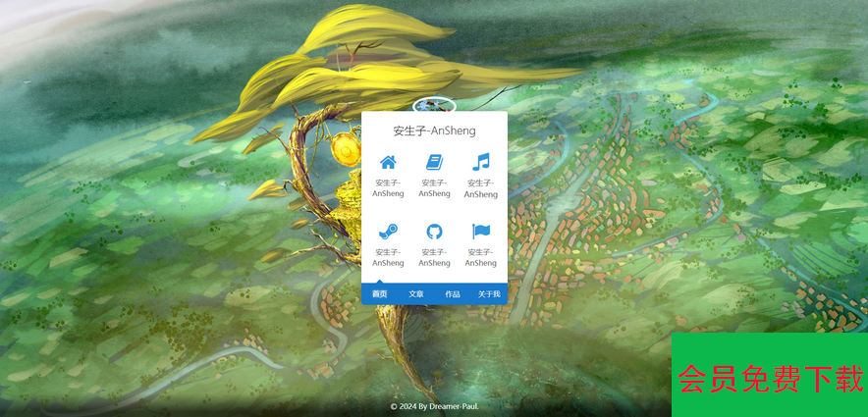The height and width of the screenshot is (417, 868).
Task: Switch to the 文章 tab
Action: [416, 294]
